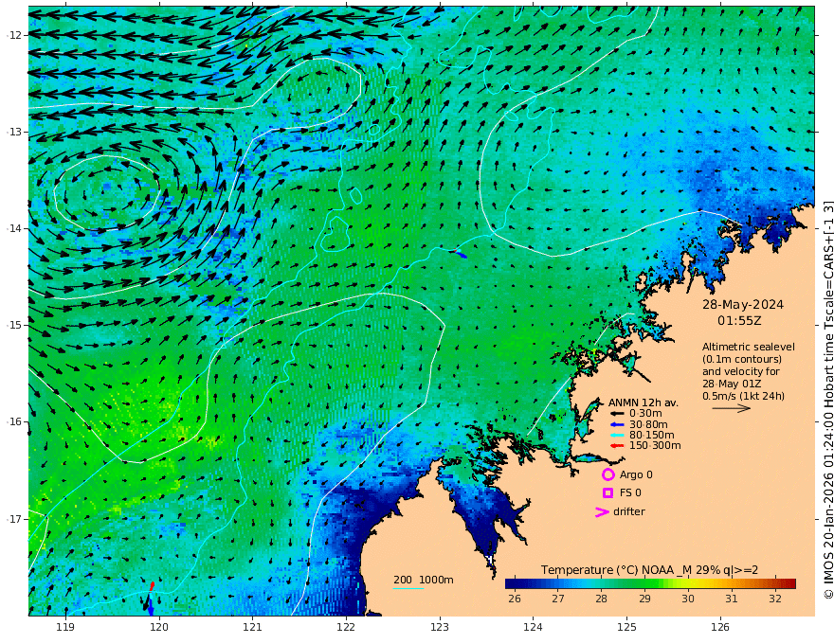Screen dimensions: 834x644
Task: Click the black 0-30m arrow legend icon
Action: pyautogui.click(x=616, y=414)
